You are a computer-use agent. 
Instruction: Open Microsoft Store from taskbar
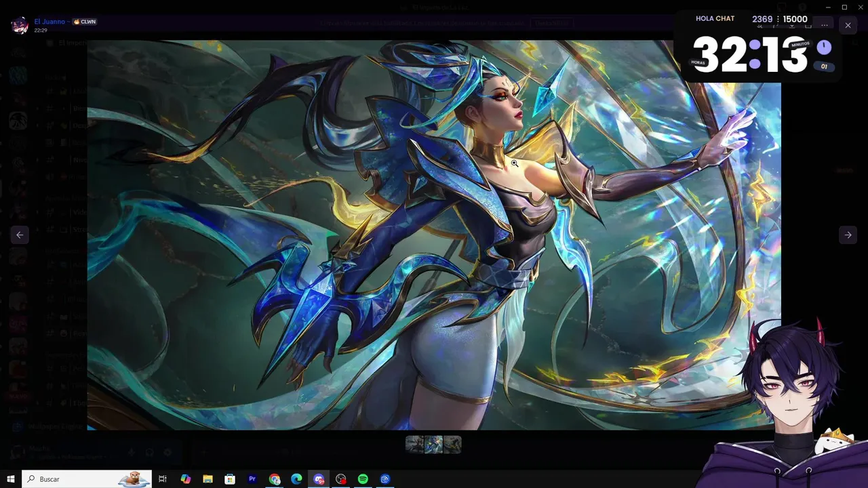click(x=230, y=479)
